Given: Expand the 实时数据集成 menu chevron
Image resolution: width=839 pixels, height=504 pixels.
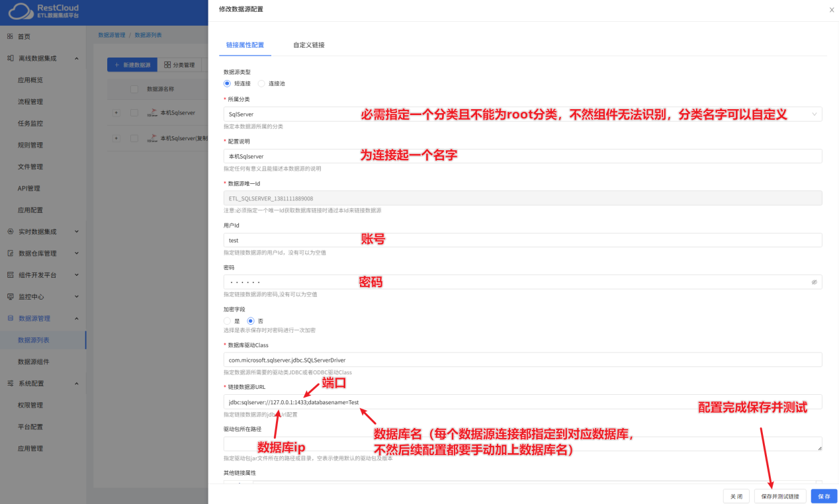Looking at the screenshot, I should click(x=77, y=231).
